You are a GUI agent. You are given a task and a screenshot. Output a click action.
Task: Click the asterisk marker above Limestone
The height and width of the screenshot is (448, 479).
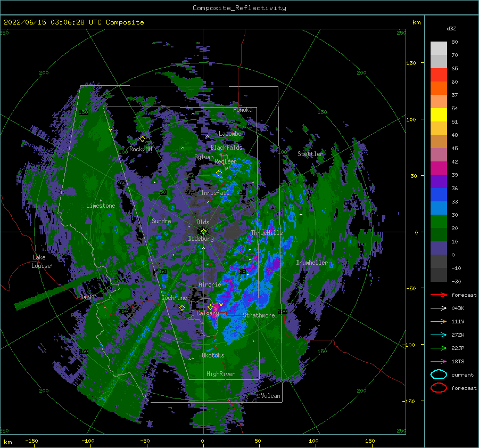[101, 201]
